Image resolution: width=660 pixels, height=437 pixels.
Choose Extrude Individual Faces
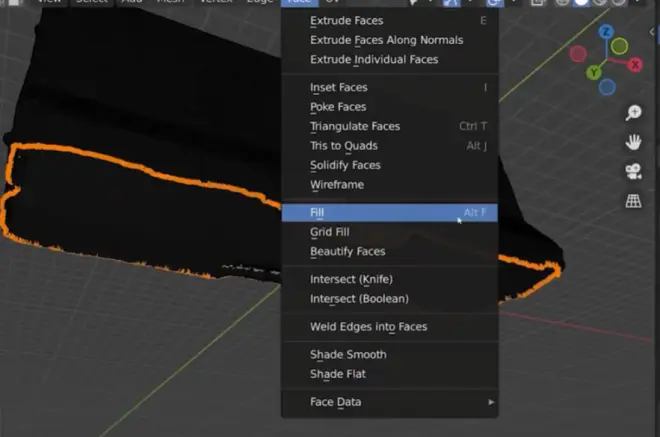(390, 59)
